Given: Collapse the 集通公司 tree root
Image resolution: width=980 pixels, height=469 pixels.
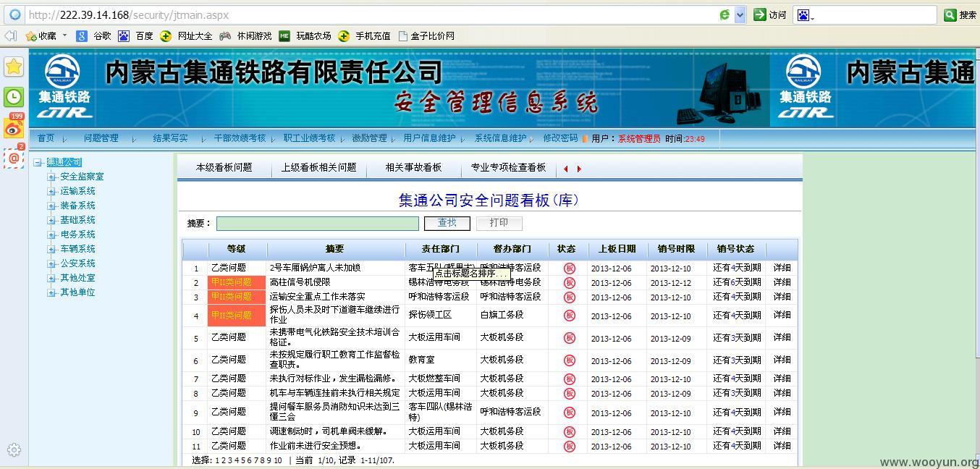Looking at the screenshot, I should pos(37,163).
